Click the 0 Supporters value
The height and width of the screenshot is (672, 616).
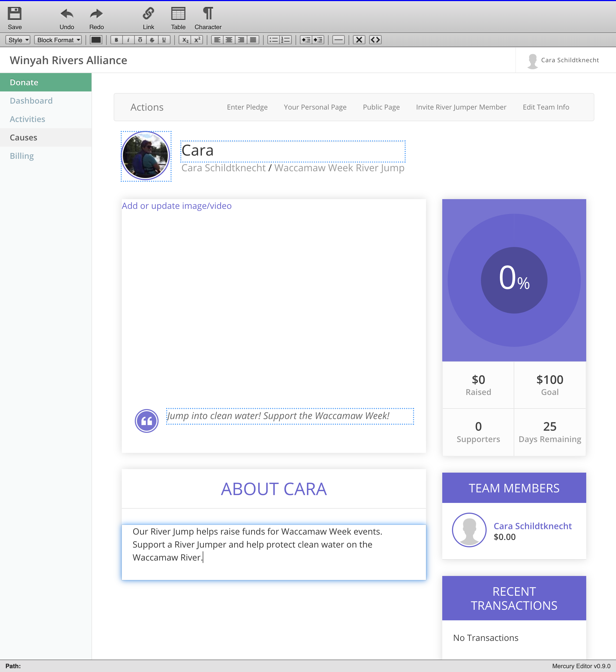coord(478,426)
